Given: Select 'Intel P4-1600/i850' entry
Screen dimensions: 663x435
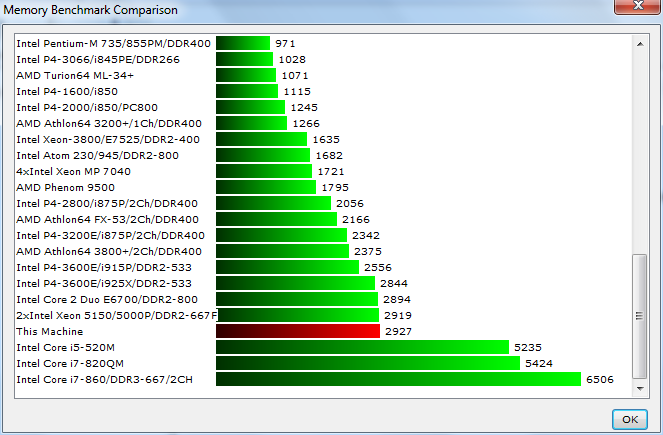Looking at the screenshot, I should (x=67, y=91).
